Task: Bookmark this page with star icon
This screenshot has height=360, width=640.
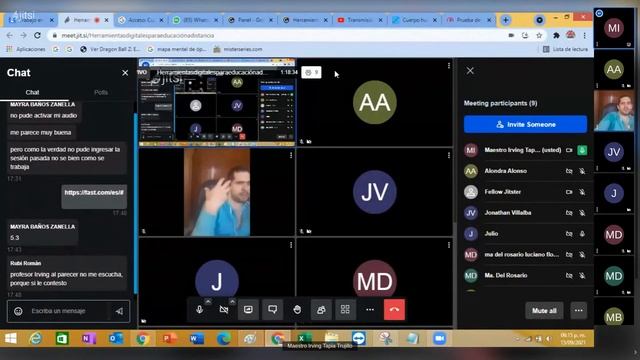Action: tap(539, 36)
